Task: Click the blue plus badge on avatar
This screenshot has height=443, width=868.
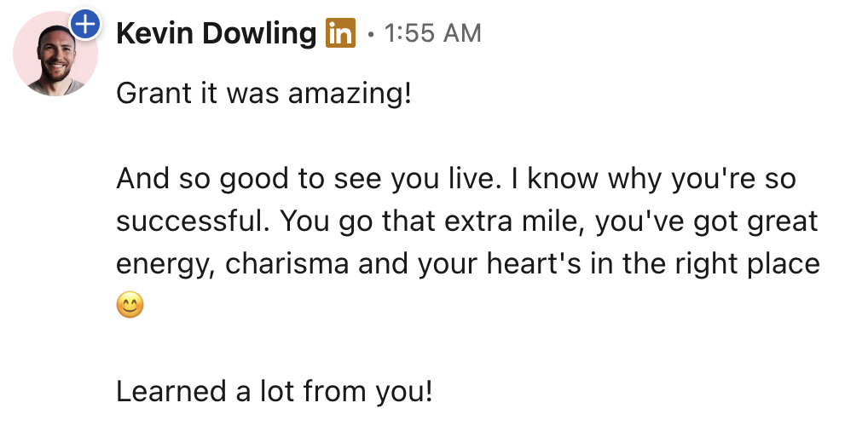Action: point(84,26)
